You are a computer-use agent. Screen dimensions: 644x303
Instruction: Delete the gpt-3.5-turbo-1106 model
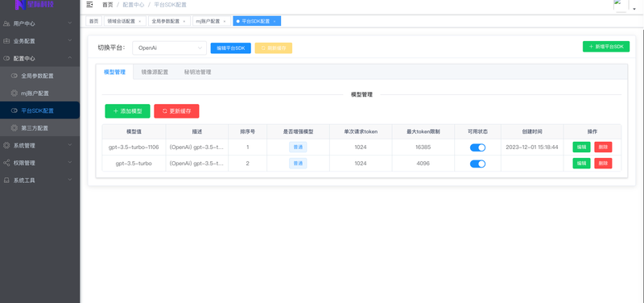point(603,147)
